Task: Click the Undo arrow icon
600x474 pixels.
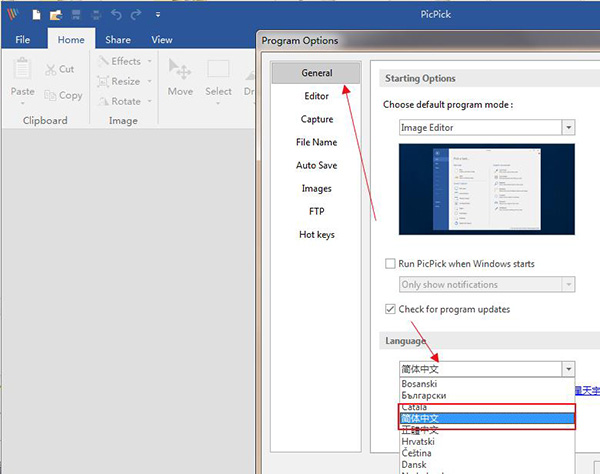Action: tap(116, 15)
